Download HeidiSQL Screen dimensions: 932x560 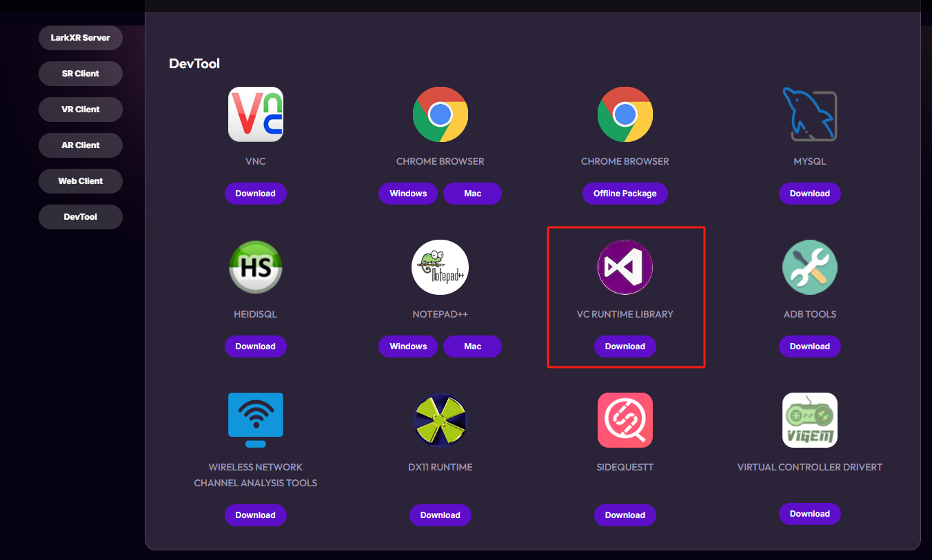[256, 346]
